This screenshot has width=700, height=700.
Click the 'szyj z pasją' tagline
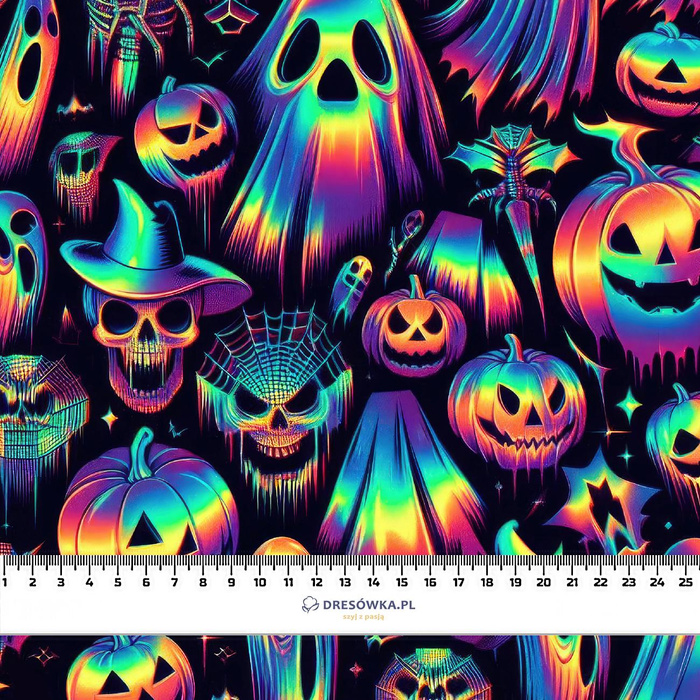click(350, 618)
